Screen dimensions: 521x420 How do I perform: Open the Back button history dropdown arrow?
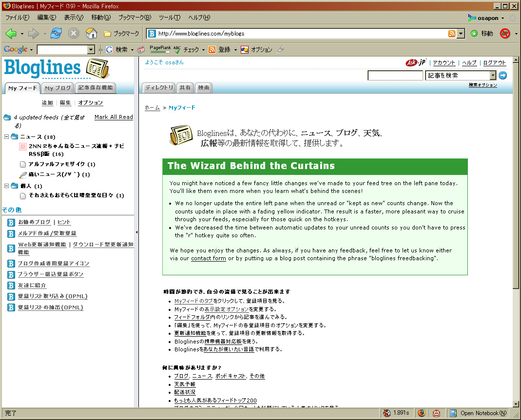[x=22, y=34]
